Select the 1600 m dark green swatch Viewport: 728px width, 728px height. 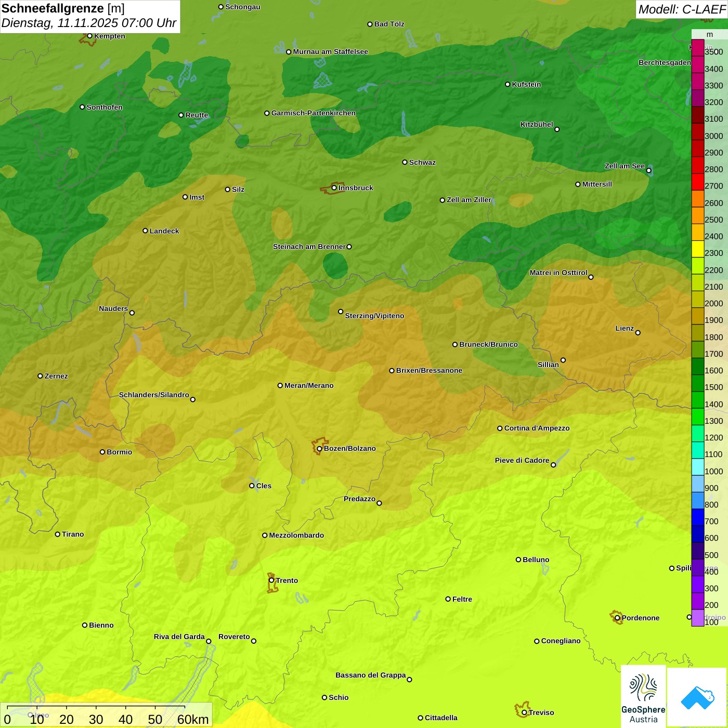tap(697, 367)
